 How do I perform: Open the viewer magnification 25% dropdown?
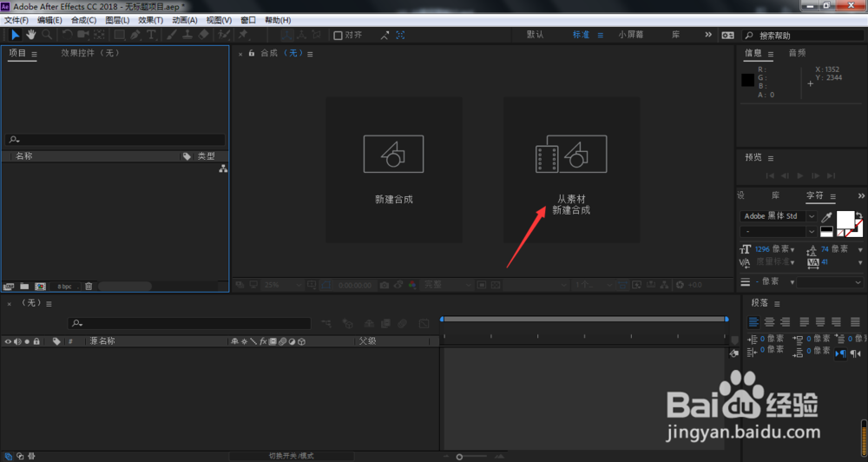(282, 285)
